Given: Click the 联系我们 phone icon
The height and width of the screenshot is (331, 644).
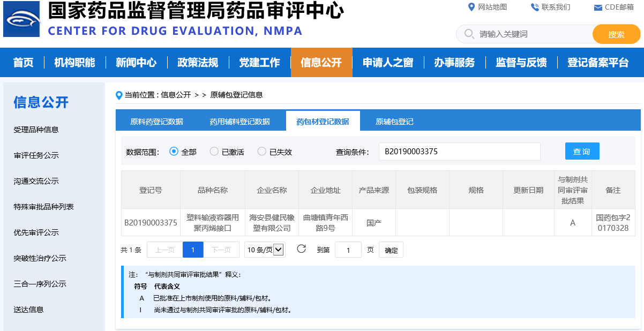Looking at the screenshot, I should pyautogui.click(x=534, y=7).
